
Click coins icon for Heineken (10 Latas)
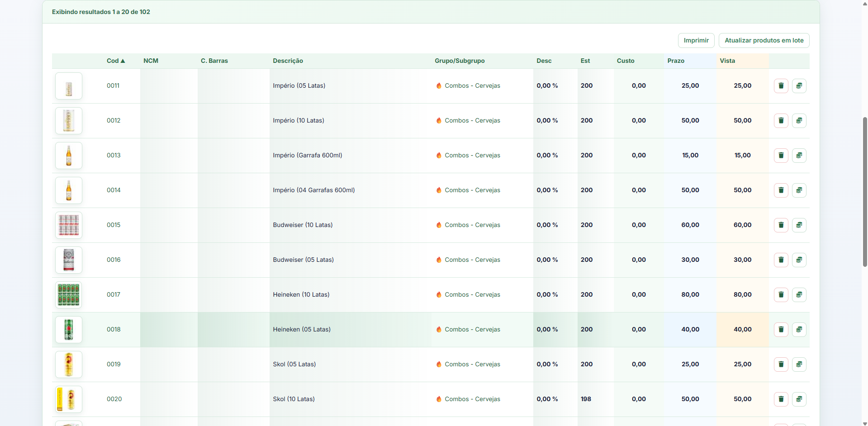click(799, 295)
